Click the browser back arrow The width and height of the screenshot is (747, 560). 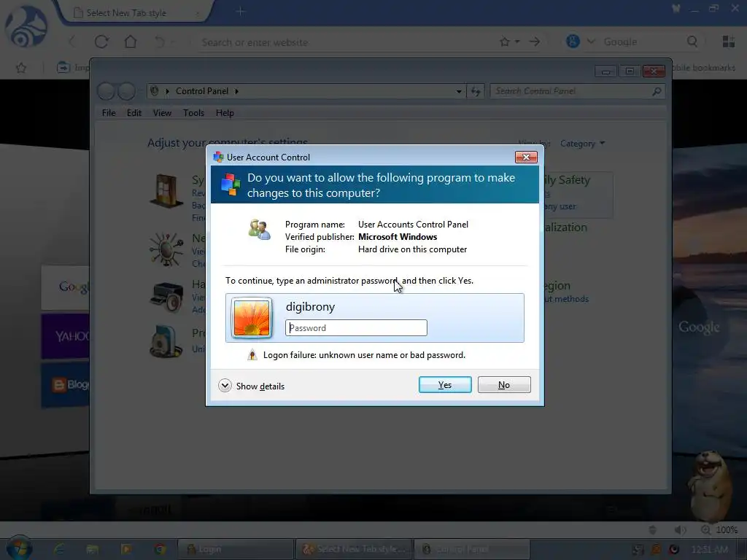point(72,42)
